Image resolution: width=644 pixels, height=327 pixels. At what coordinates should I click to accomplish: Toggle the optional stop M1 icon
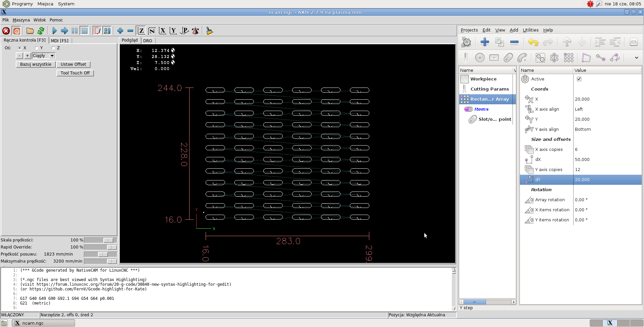(107, 31)
